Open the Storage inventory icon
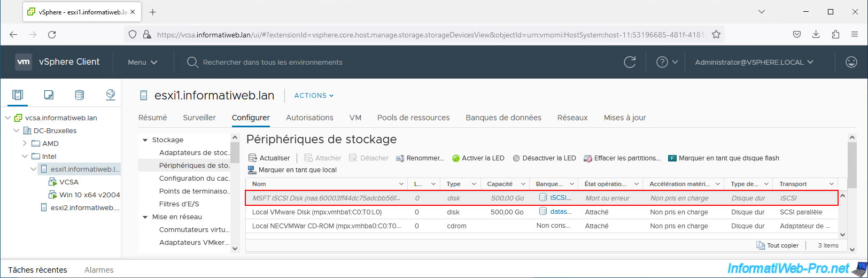Image resolution: width=868 pixels, height=278 pixels. (79, 95)
